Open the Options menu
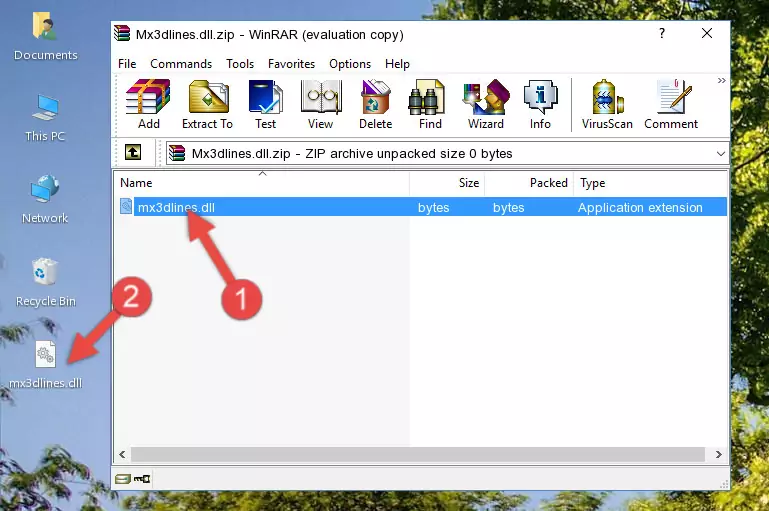 pyautogui.click(x=350, y=64)
